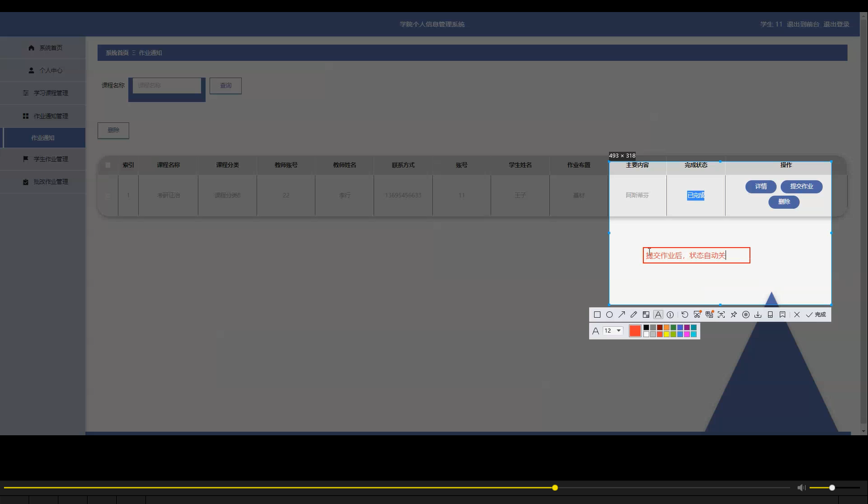Choose the black color swatch
This screenshot has width=868, height=504.
[x=646, y=328]
